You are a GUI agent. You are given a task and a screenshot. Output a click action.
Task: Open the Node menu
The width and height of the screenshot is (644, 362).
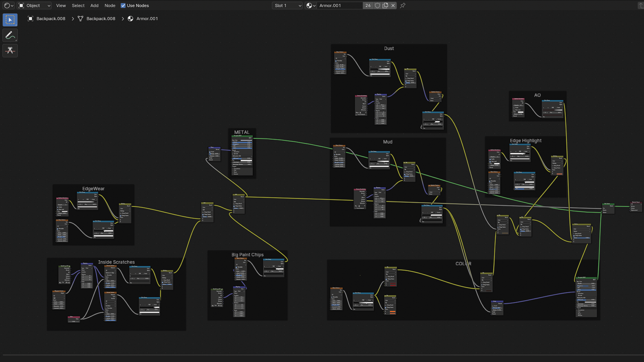[x=110, y=5]
